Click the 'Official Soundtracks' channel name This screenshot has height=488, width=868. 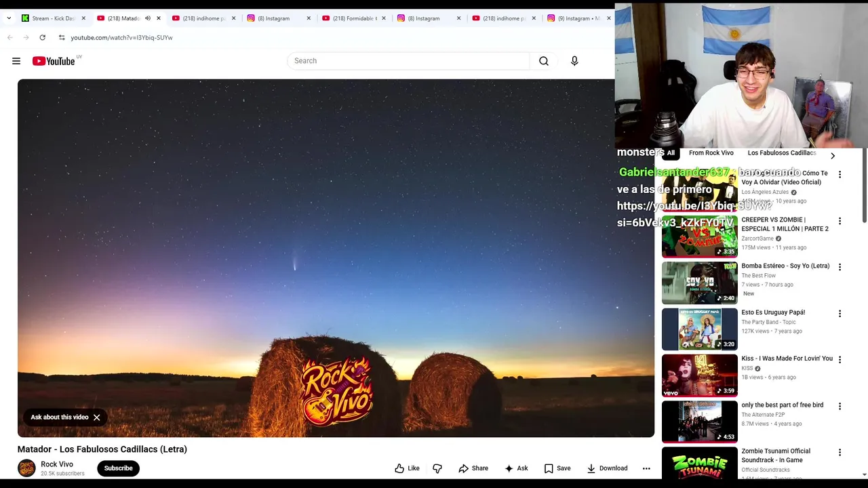click(x=766, y=470)
